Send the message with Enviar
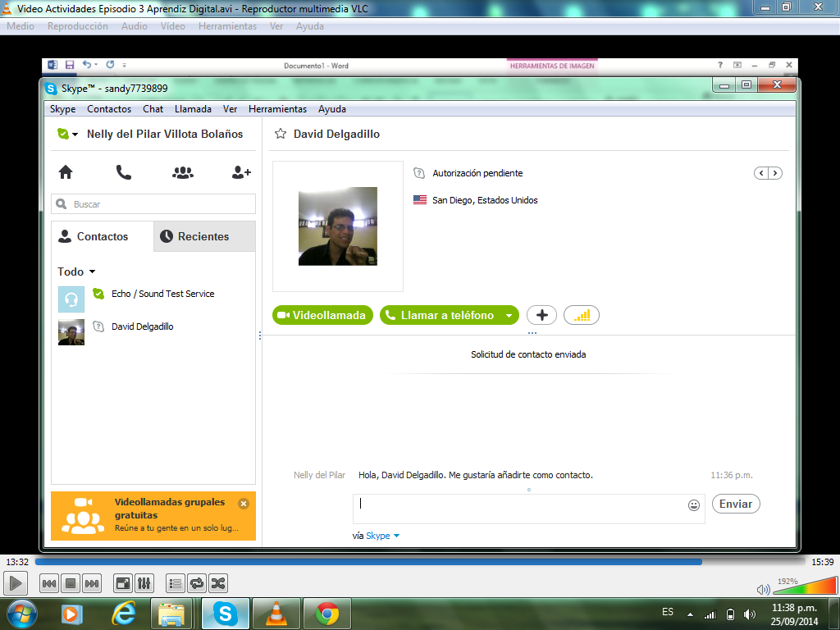 tap(736, 504)
